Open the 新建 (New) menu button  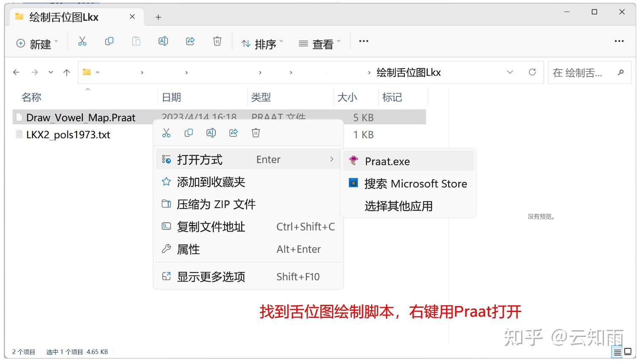37,44
